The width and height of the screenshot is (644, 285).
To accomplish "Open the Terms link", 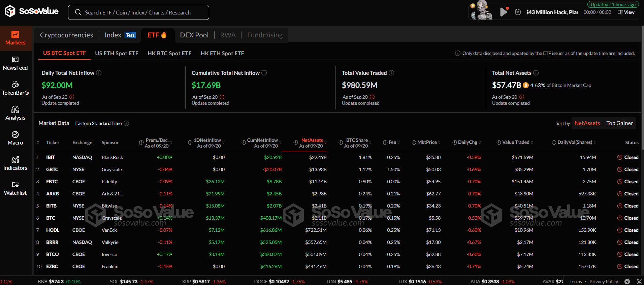I will [576, 282].
